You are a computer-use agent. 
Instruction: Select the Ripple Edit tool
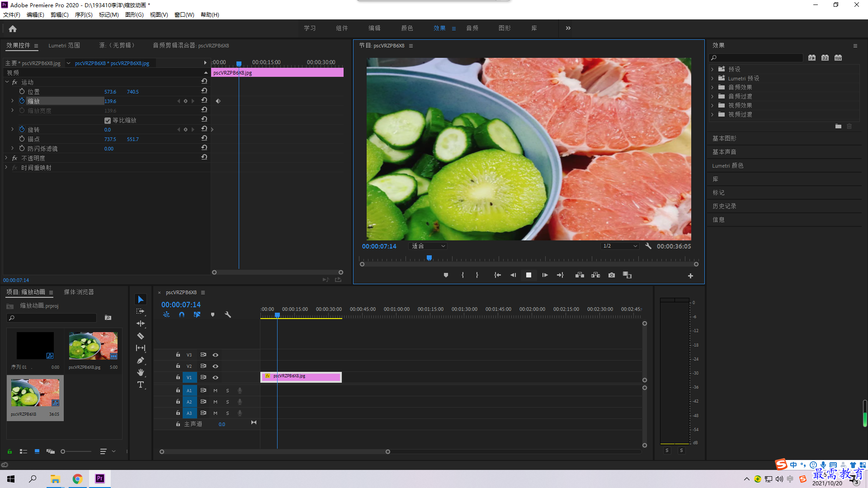(141, 324)
